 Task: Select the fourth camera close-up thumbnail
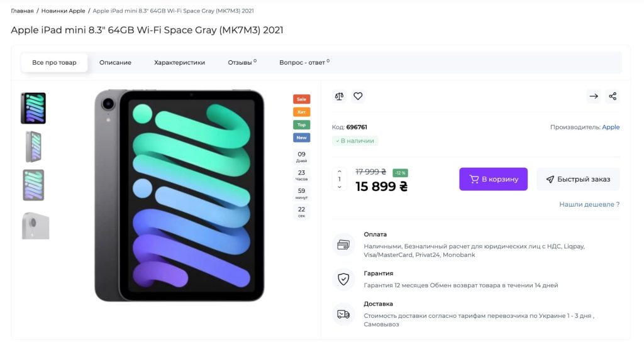click(x=35, y=225)
